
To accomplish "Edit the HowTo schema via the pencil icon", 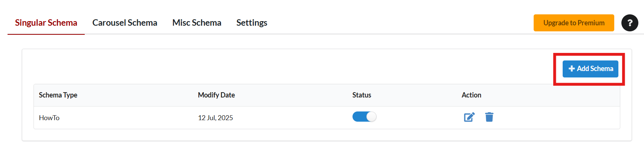I will click(469, 117).
